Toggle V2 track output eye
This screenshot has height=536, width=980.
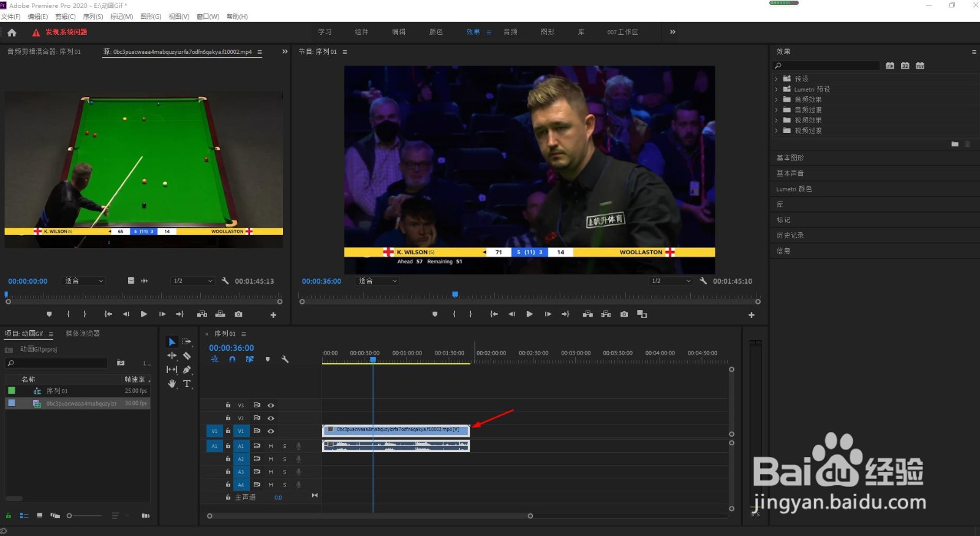pos(271,418)
